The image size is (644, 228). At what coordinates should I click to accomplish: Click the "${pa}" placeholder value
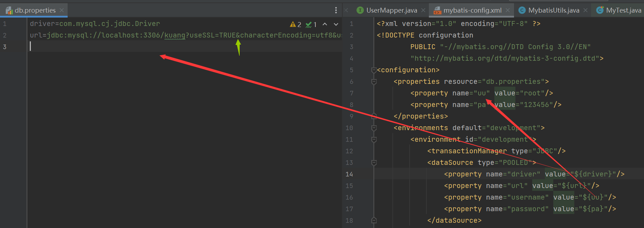(x=593, y=209)
